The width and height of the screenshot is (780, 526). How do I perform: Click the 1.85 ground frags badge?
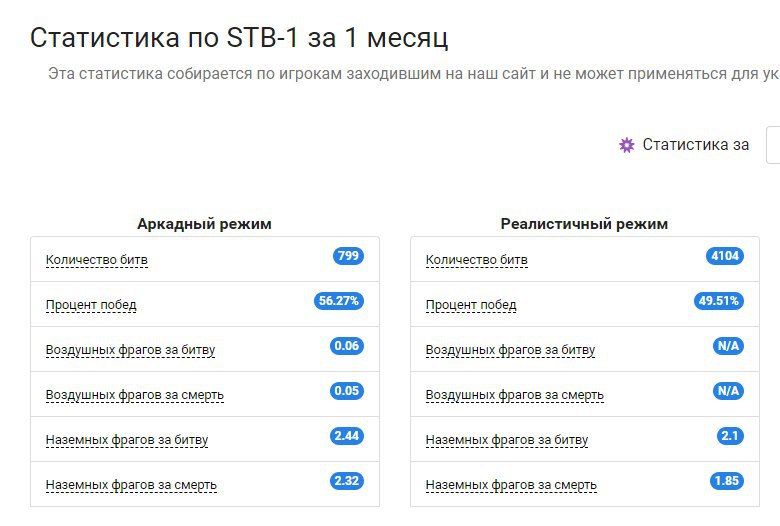(x=727, y=481)
